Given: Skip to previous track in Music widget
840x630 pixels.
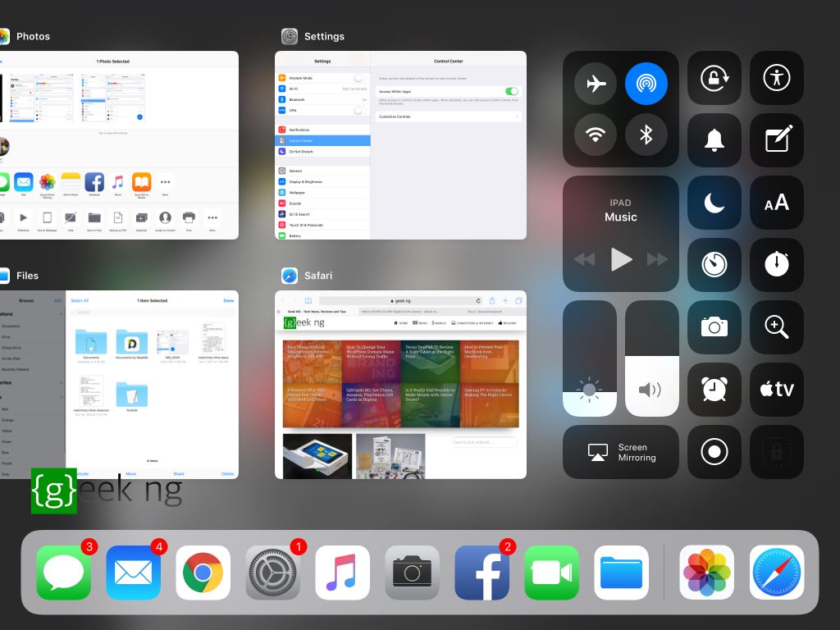Looking at the screenshot, I should [584, 259].
